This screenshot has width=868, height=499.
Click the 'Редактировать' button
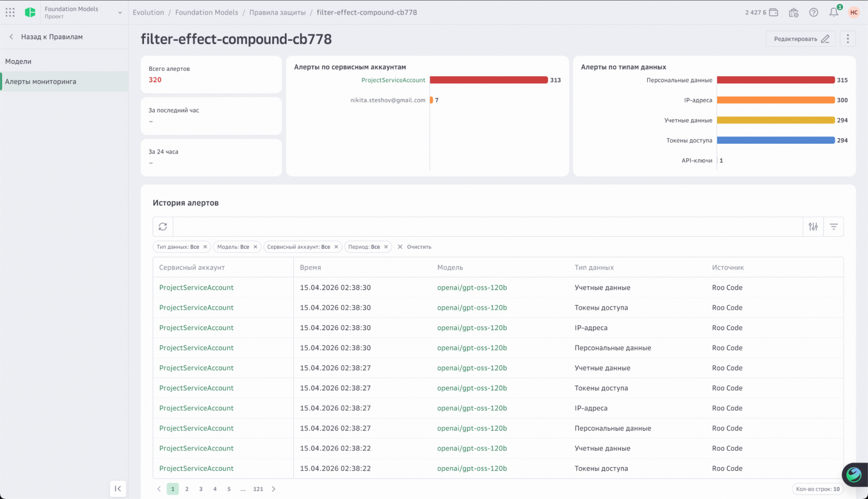pos(801,39)
